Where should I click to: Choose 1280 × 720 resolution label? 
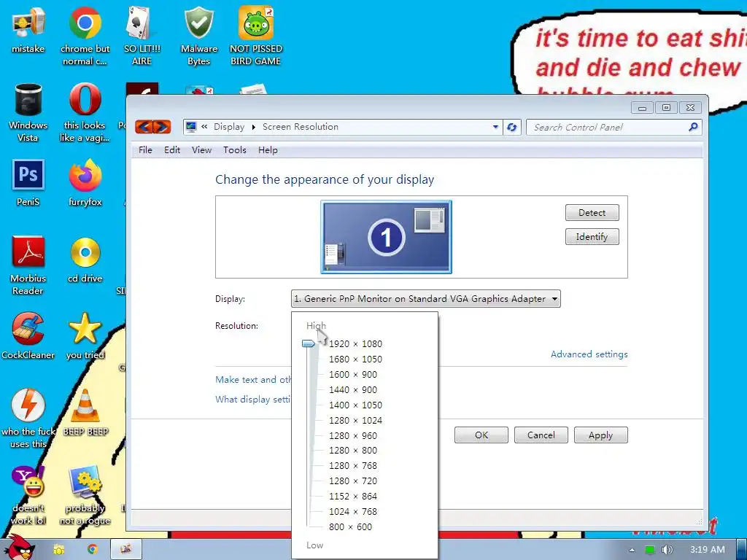point(353,481)
